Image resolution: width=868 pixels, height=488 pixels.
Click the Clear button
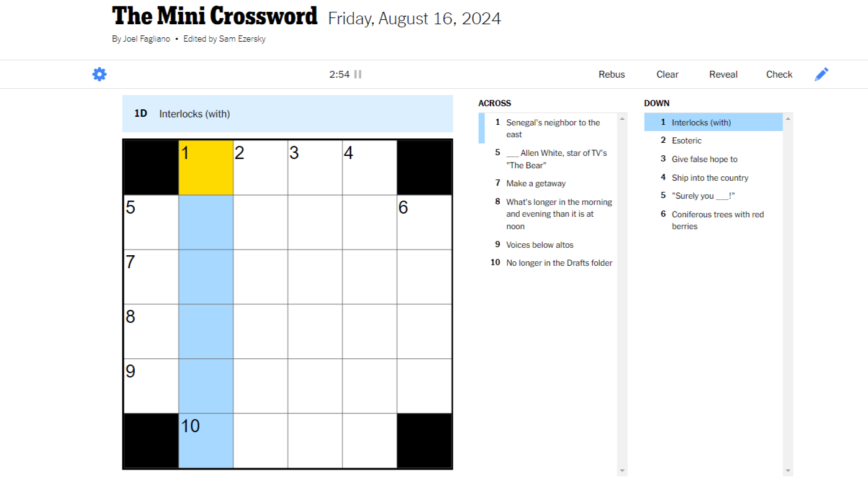click(x=667, y=74)
